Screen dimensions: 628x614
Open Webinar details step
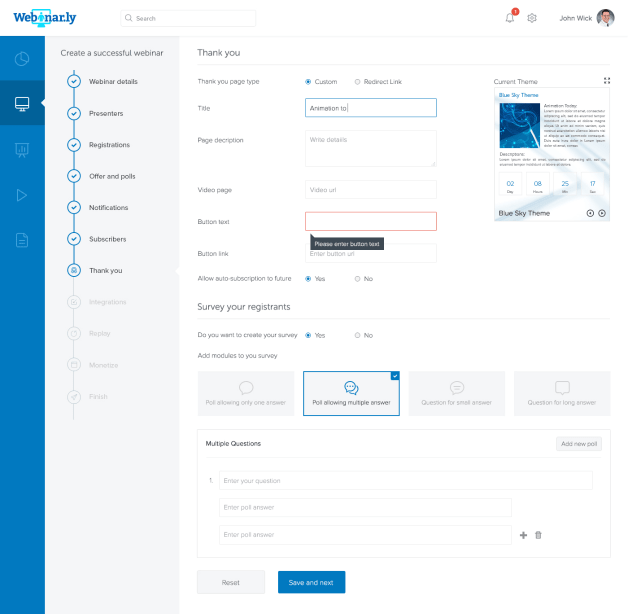(113, 82)
